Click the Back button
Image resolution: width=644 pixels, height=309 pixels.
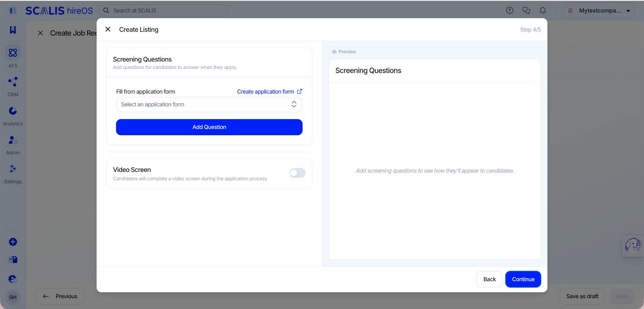tap(490, 279)
